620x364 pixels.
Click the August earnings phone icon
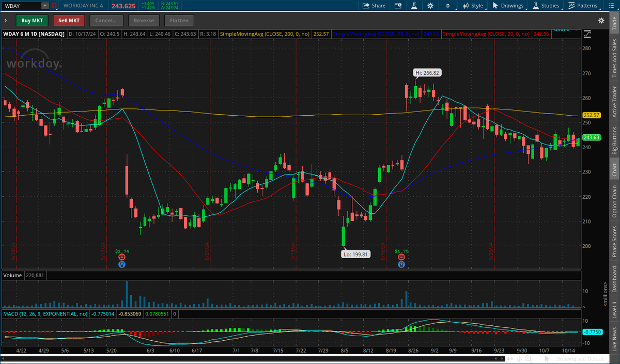pyautogui.click(x=401, y=257)
